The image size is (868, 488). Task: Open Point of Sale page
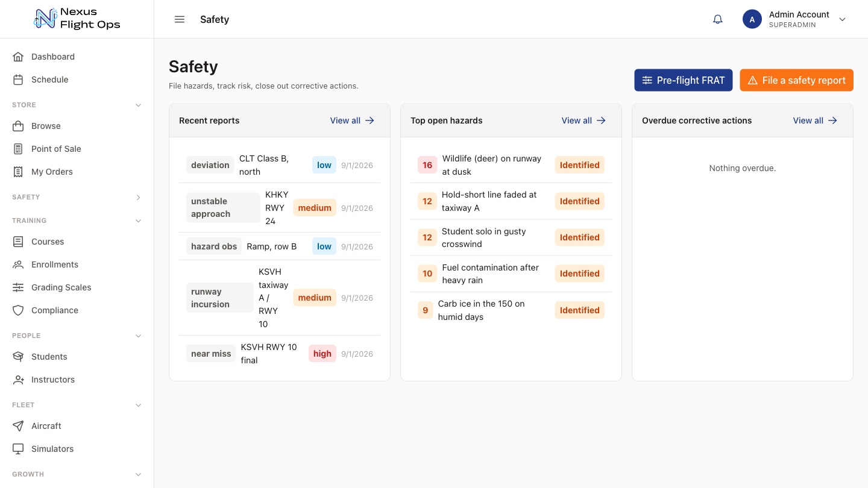77,149
